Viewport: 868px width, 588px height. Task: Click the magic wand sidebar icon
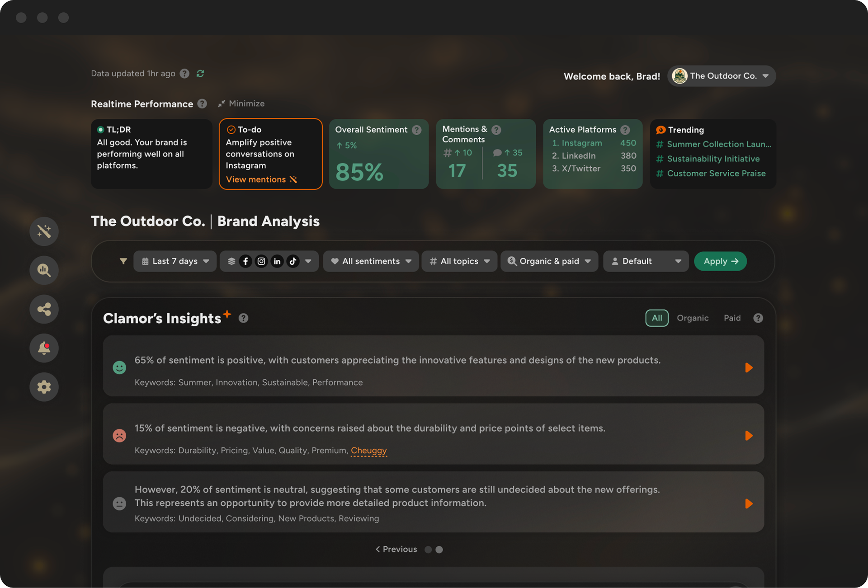(x=44, y=231)
